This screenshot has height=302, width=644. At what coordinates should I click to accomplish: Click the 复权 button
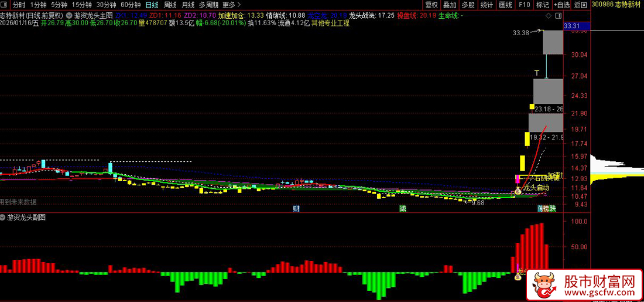pos(431,5)
